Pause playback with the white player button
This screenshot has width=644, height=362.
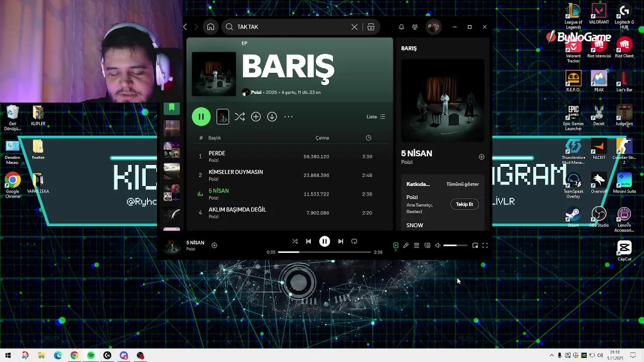325,241
